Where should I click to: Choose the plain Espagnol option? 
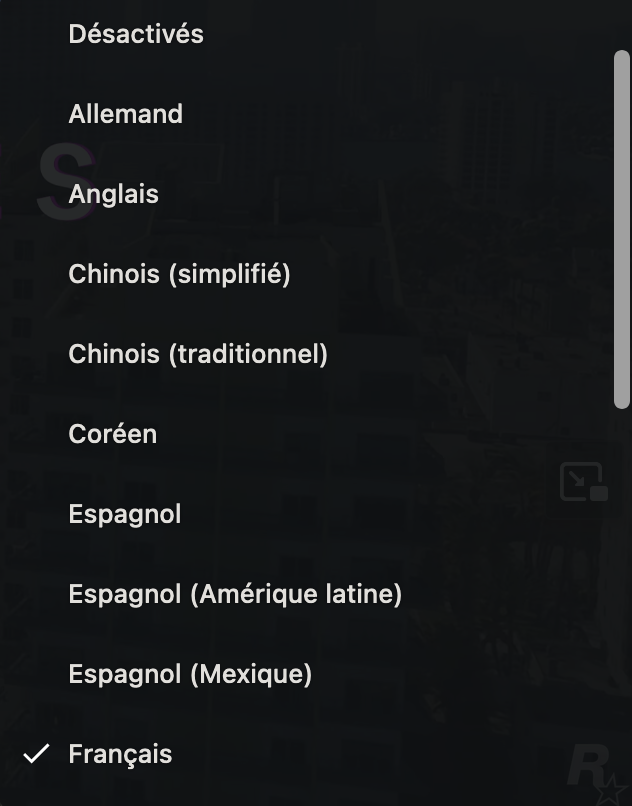pyautogui.click(x=124, y=514)
